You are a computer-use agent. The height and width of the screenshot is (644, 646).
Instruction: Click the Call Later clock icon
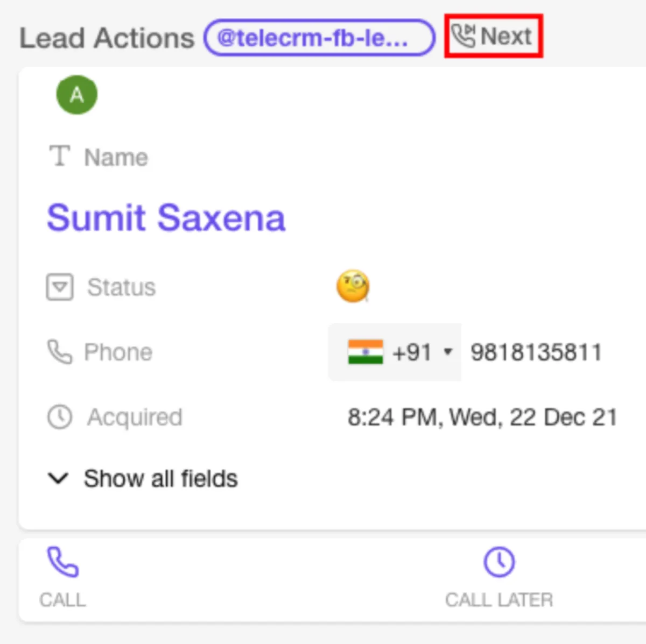[499, 562]
